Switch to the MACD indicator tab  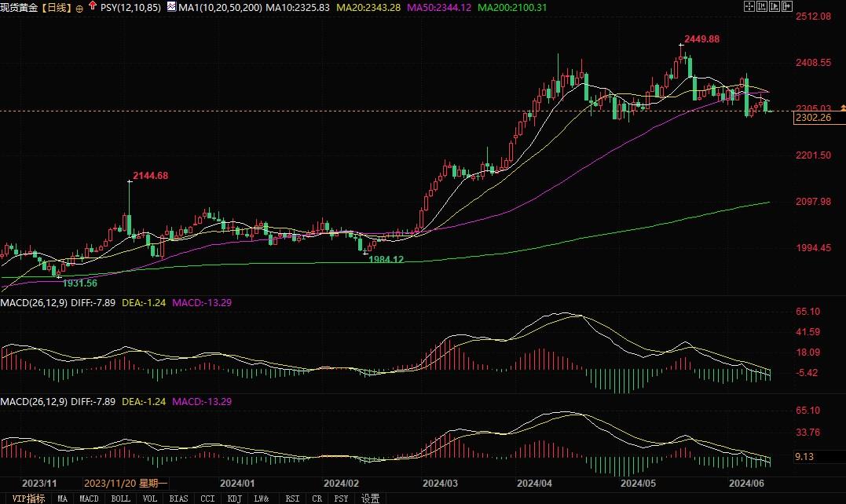click(x=88, y=498)
